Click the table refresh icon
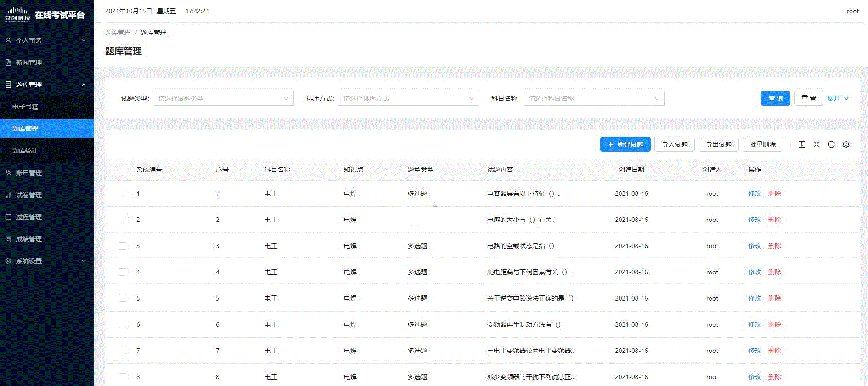Image resolution: width=868 pixels, height=386 pixels. tap(831, 144)
